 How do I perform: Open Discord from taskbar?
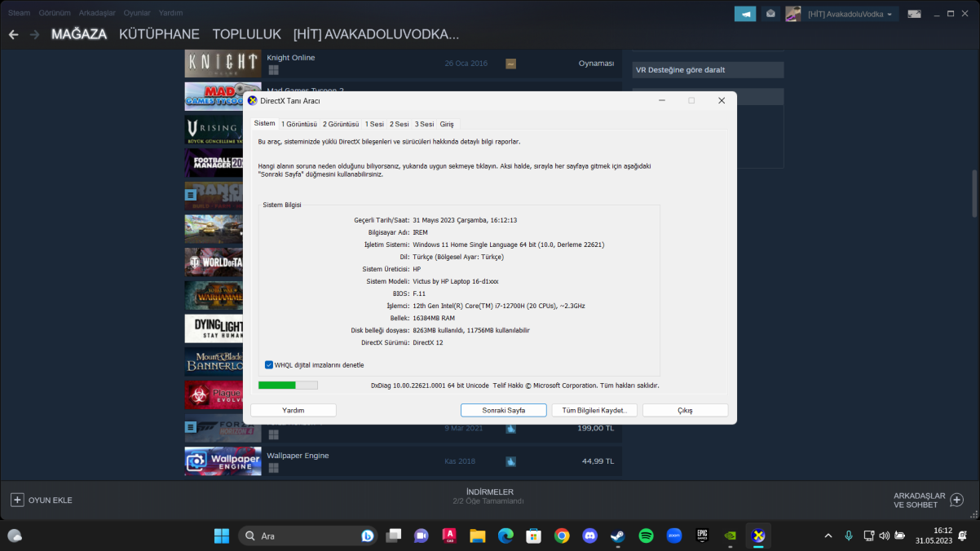[x=590, y=536]
